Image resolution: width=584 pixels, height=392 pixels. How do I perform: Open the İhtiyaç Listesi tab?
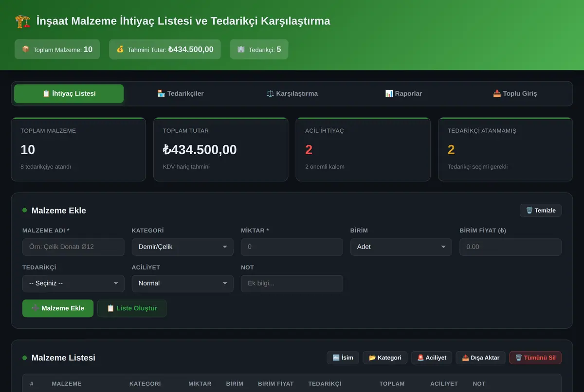tap(69, 93)
